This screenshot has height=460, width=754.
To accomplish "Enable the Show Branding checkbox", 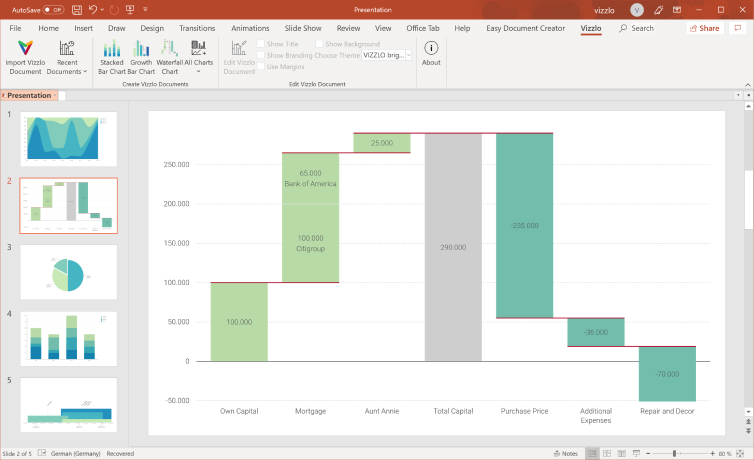I will pos(261,55).
